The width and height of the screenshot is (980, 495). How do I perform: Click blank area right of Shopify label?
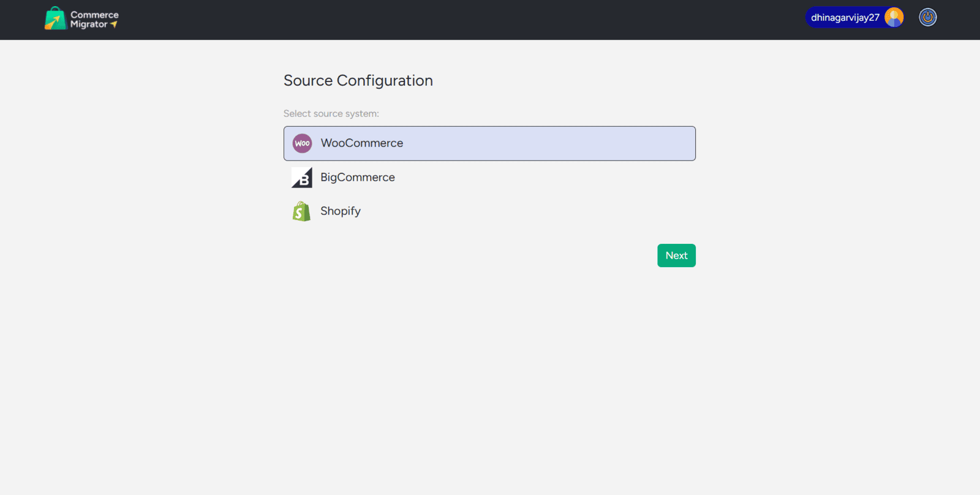pyautogui.click(x=551, y=211)
